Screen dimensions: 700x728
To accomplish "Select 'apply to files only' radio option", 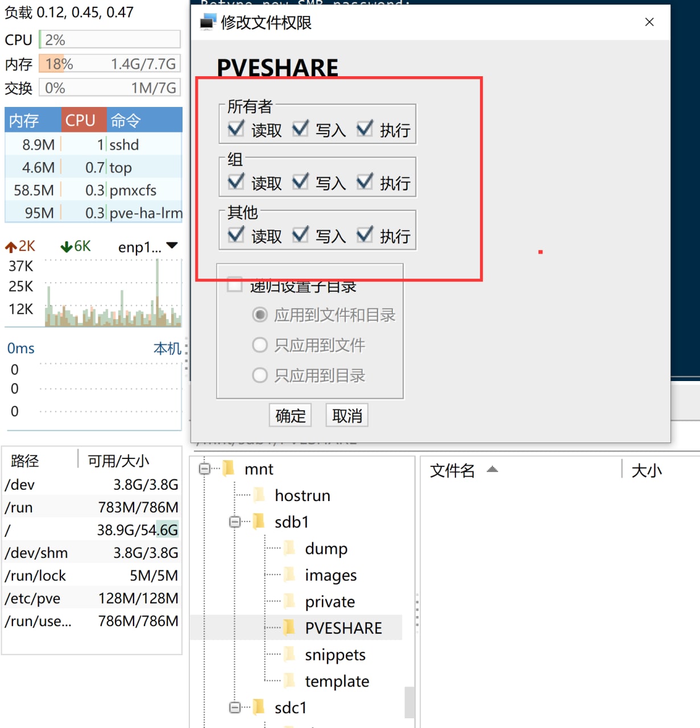I will (260, 345).
